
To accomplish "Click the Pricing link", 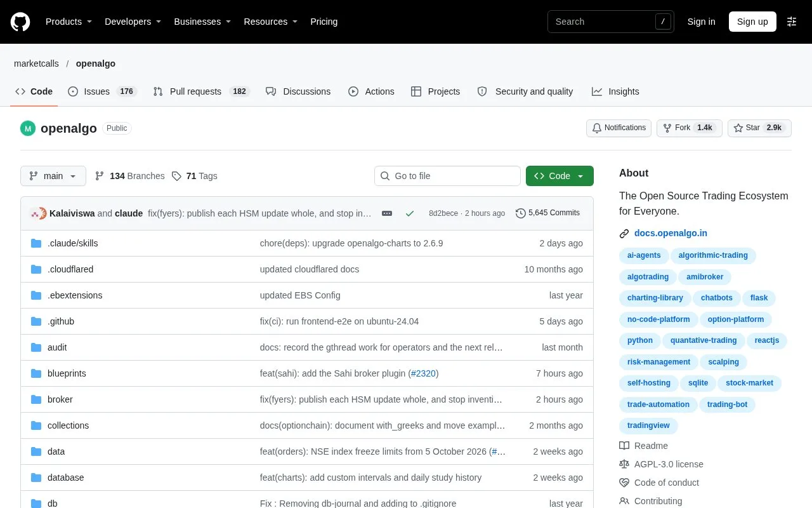I will click(x=324, y=22).
